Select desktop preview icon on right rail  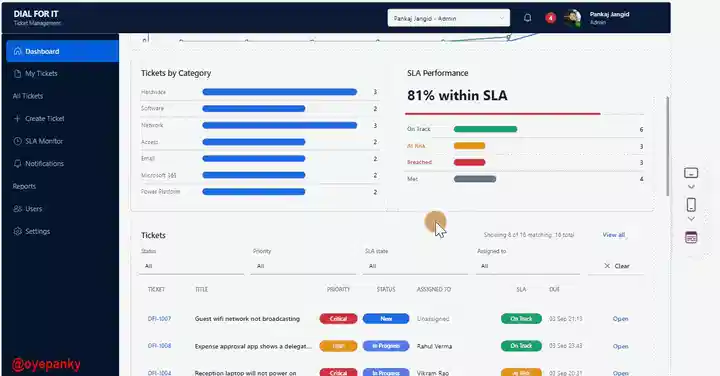click(x=691, y=173)
